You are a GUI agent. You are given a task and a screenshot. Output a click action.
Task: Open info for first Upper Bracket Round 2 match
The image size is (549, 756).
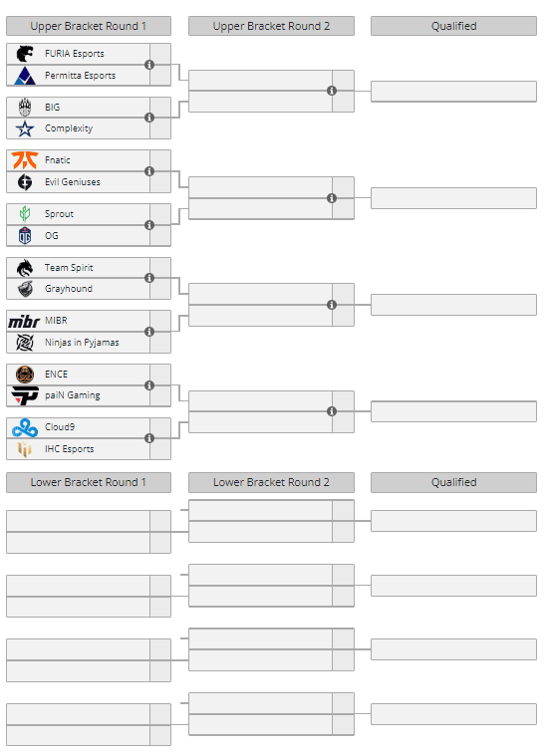(332, 91)
